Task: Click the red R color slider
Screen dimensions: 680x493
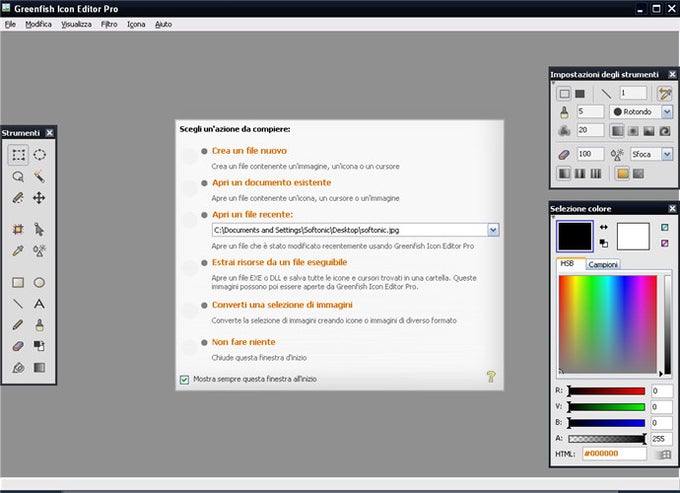Action: coord(607,391)
